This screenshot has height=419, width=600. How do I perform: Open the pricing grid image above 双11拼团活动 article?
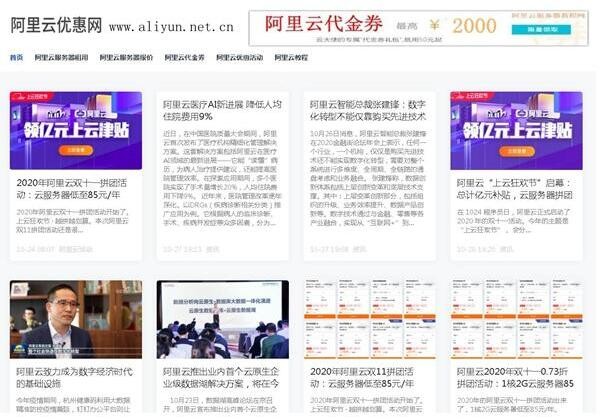coord(370,319)
